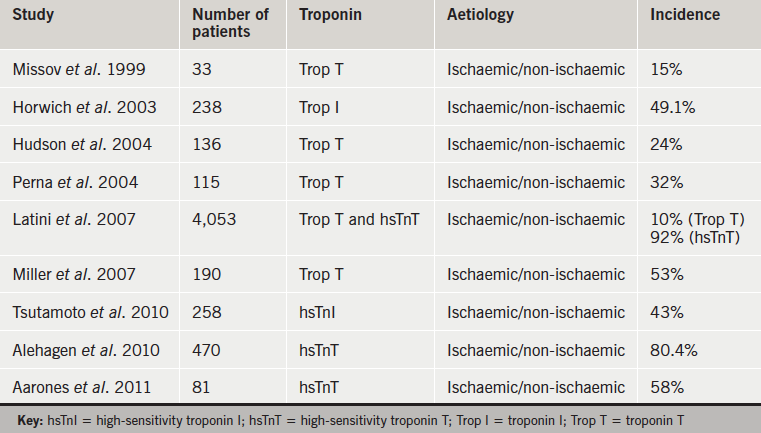Click the Perna et al. 2004 entry
This screenshot has width=761, height=433.
coord(76,182)
